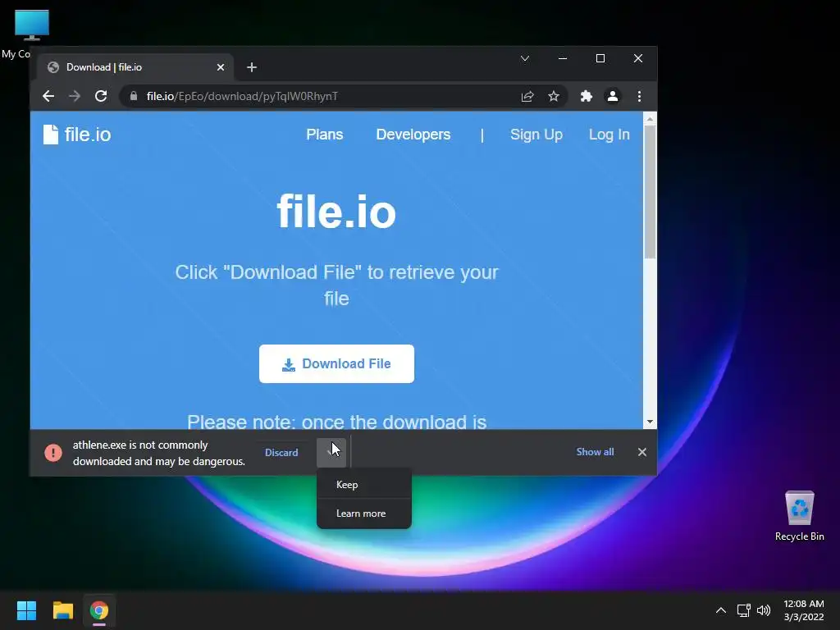Image resolution: width=840 pixels, height=630 pixels.
Task: Open the Extensions puzzle icon
Action: coord(586,97)
